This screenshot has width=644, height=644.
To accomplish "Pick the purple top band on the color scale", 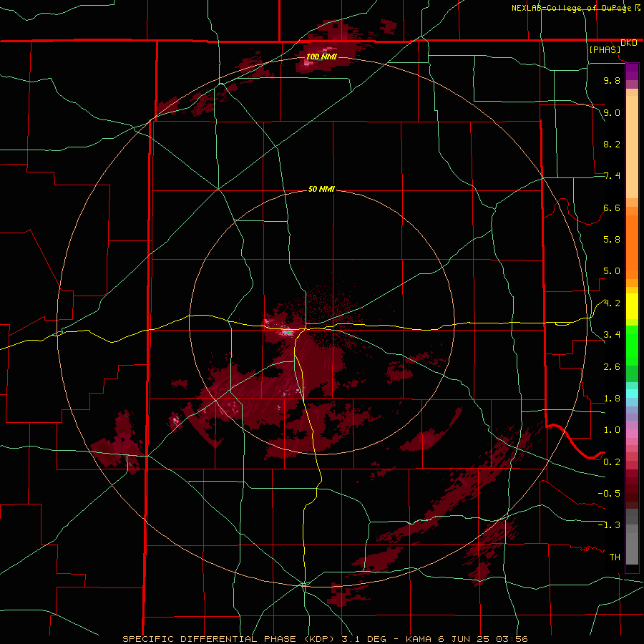I will coord(632,72).
